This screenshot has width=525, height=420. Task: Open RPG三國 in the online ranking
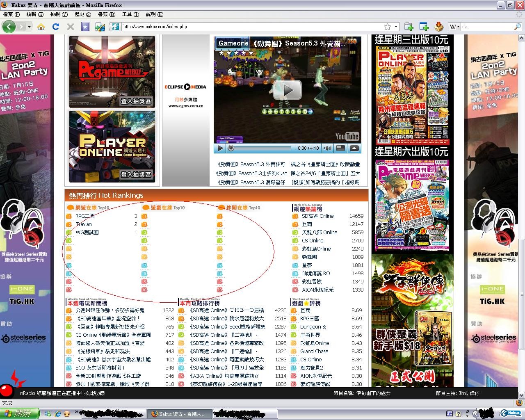[85, 216]
